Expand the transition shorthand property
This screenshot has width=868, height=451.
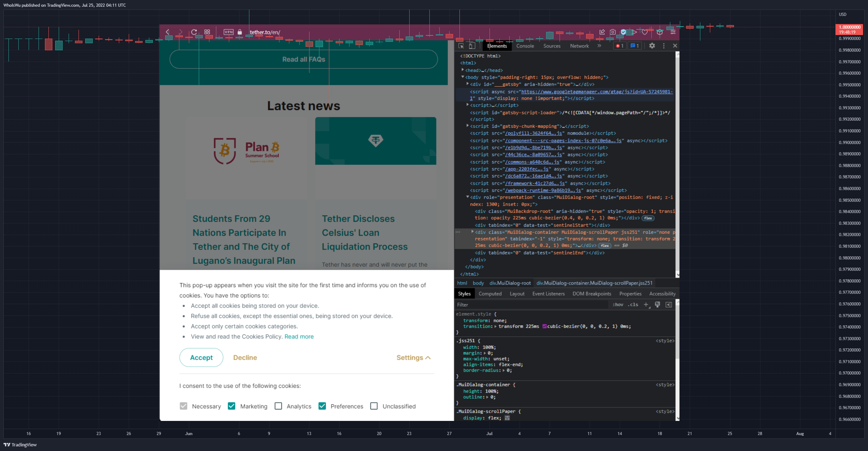tap(495, 326)
